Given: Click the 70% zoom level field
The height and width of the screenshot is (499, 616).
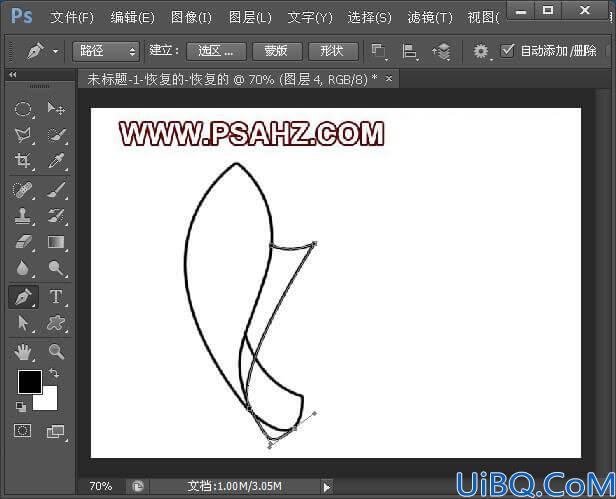Looking at the screenshot, I should [101, 486].
